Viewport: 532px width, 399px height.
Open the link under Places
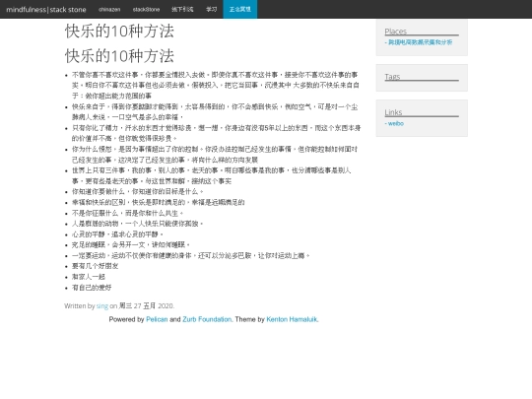pos(419,42)
